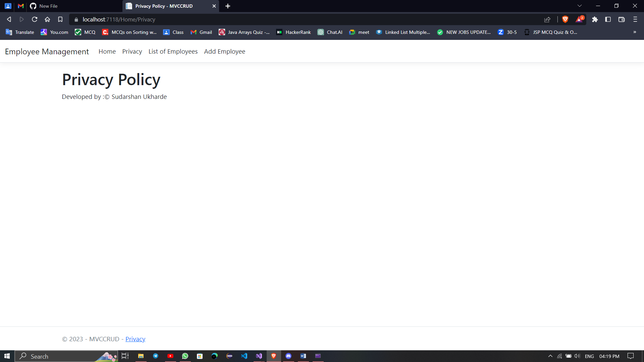The image size is (644, 362).
Task: Open List of Employees nav item
Action: tap(173, 51)
